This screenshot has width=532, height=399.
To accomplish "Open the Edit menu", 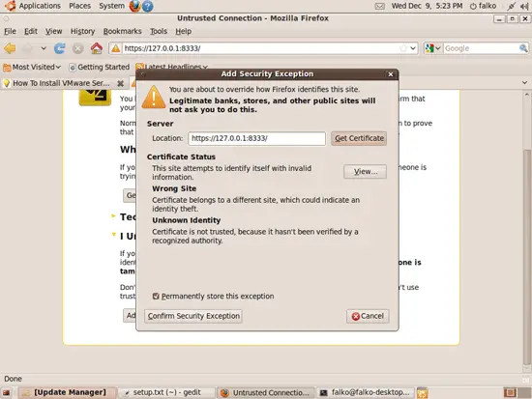I will (x=31, y=31).
